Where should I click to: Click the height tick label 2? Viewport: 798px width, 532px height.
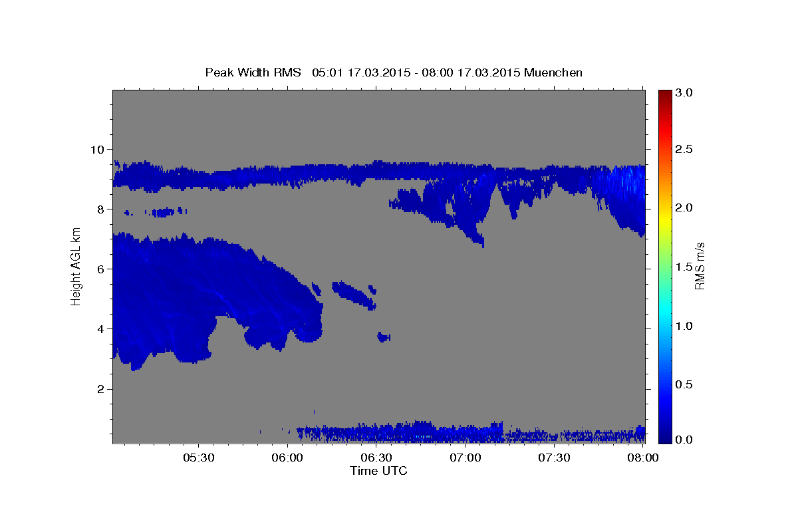(x=101, y=389)
